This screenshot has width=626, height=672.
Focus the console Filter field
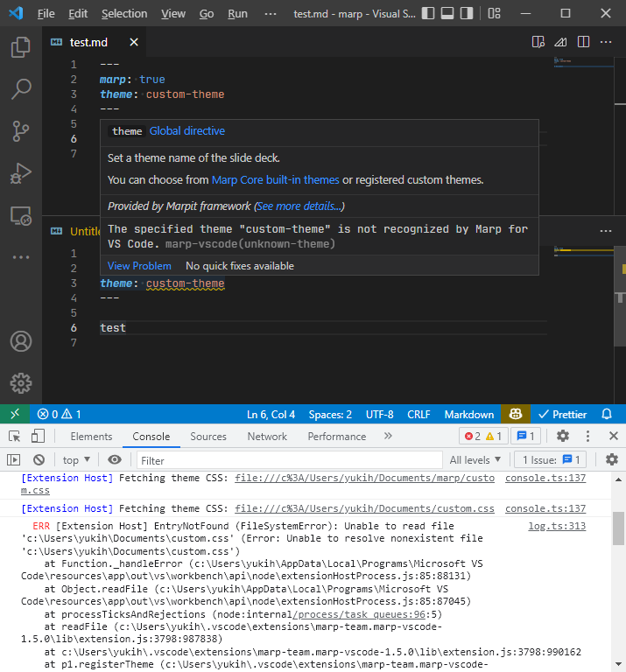click(x=290, y=460)
